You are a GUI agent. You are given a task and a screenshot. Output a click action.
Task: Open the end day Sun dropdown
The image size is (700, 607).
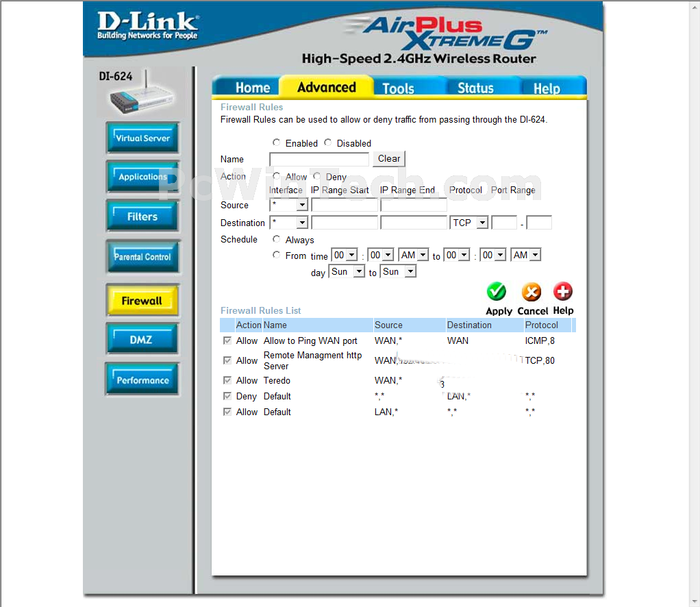click(398, 271)
